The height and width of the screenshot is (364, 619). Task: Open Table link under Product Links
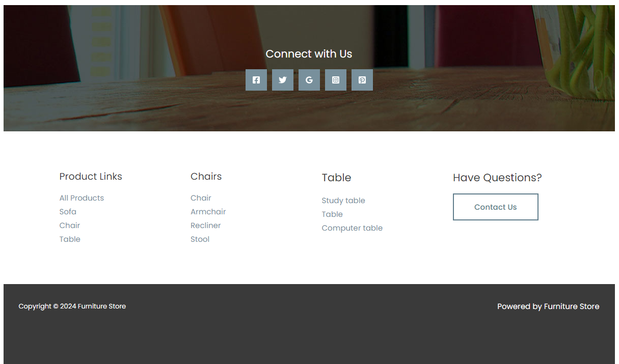pyautogui.click(x=70, y=239)
